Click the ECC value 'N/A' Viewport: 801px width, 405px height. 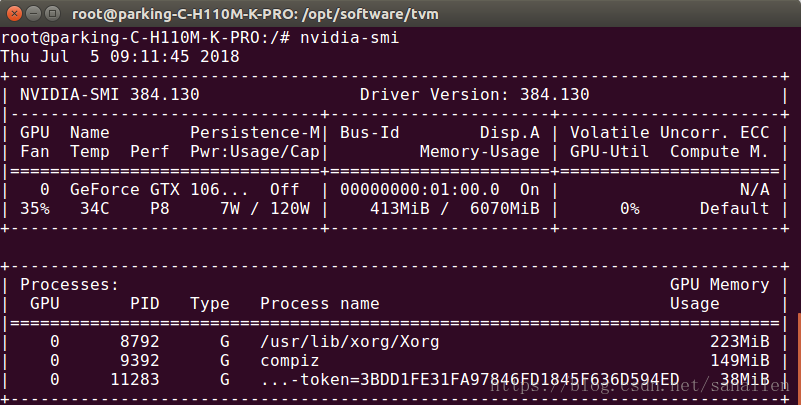(755, 190)
